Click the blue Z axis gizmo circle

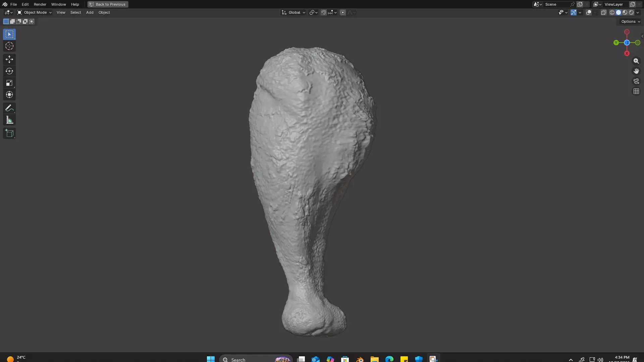(627, 43)
